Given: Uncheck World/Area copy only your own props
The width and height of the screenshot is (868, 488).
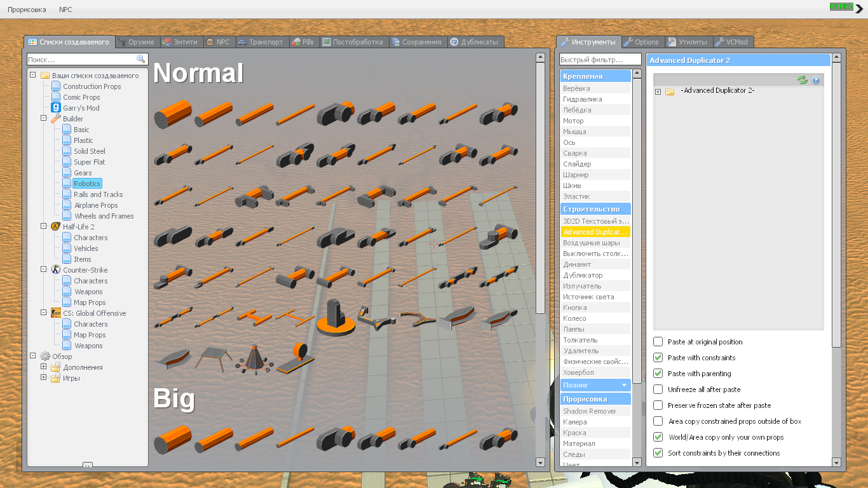Looking at the screenshot, I should [658, 437].
